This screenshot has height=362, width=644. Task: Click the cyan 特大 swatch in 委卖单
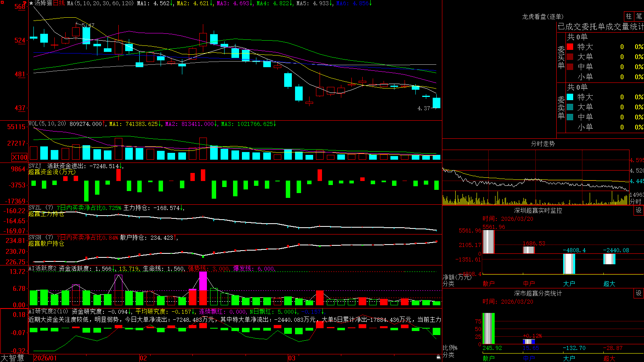(x=570, y=97)
